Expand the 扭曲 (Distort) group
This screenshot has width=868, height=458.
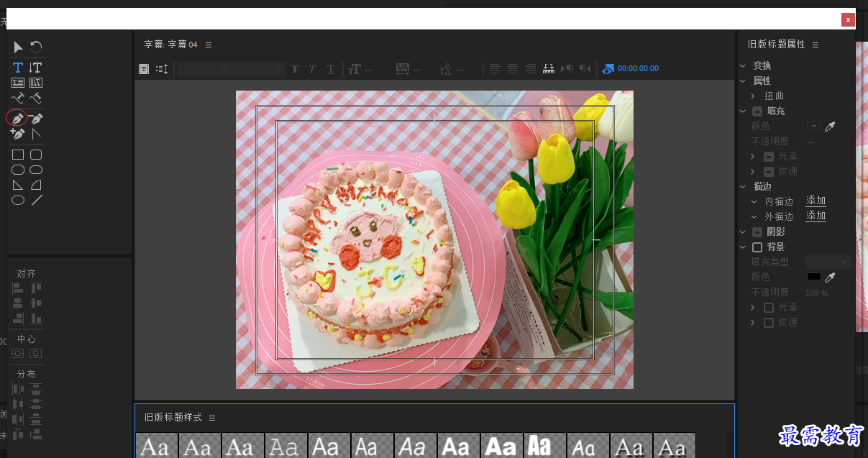pyautogui.click(x=753, y=96)
